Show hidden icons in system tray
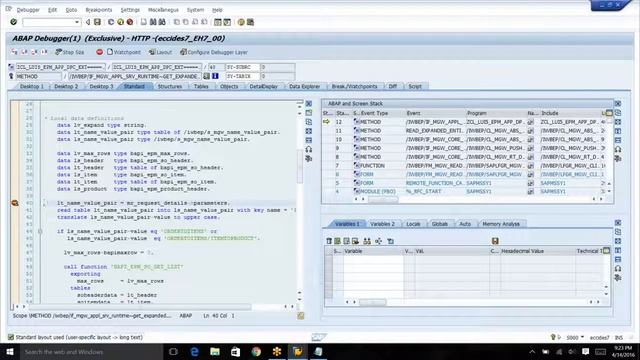This screenshot has width=640, height=360. tap(532, 351)
